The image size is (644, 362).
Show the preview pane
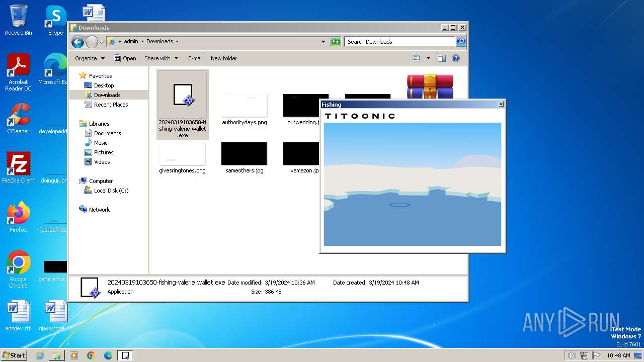point(442,58)
